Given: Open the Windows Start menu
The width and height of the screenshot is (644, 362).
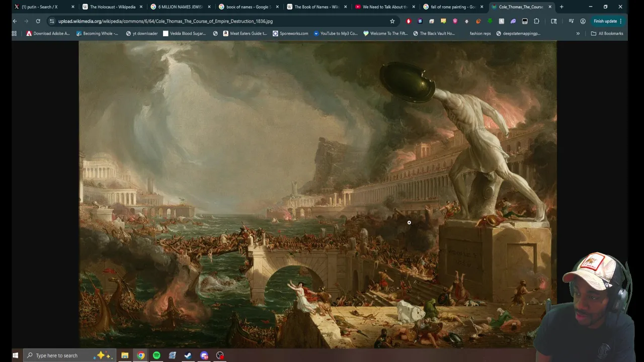Looking at the screenshot, I should tap(15, 355).
